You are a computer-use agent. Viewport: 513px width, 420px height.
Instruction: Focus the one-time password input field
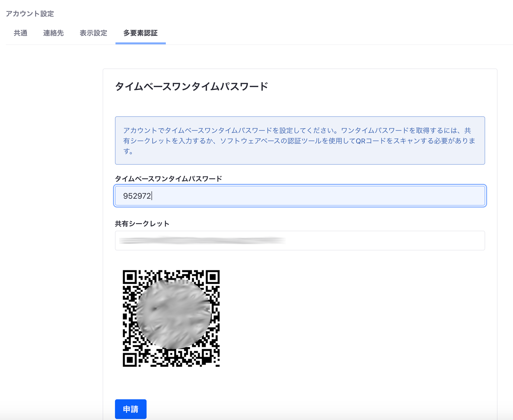click(x=300, y=196)
